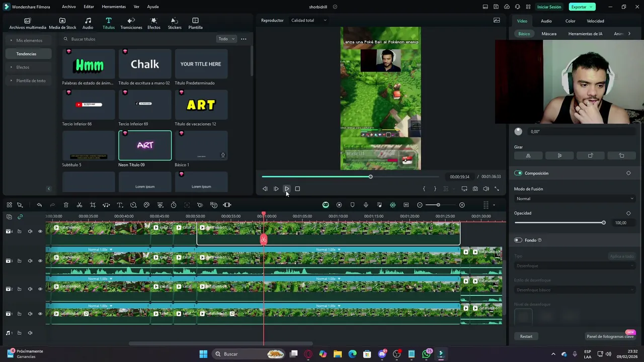644x362 pixels.
Task: Add keyframe for Composición
Action: [628, 173]
